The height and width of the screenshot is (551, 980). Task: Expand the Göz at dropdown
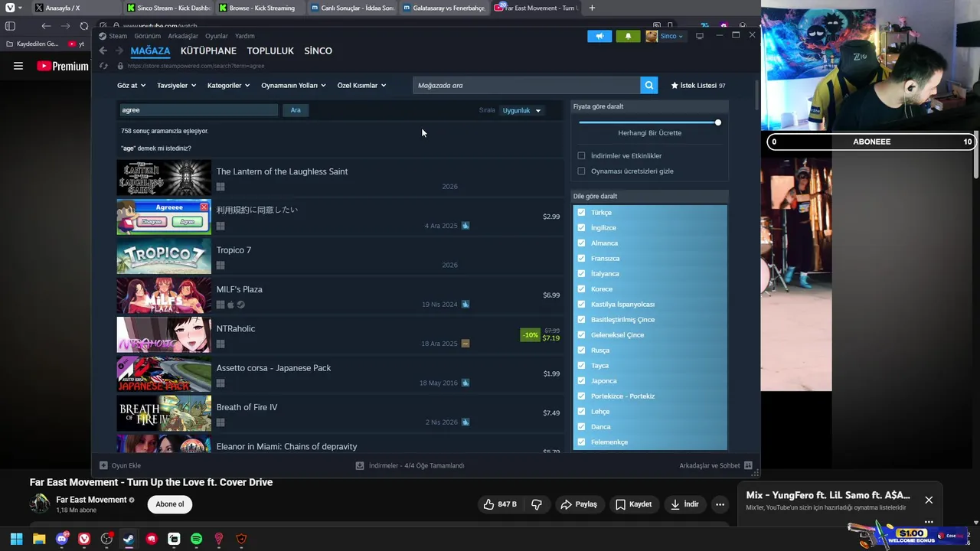tap(130, 85)
